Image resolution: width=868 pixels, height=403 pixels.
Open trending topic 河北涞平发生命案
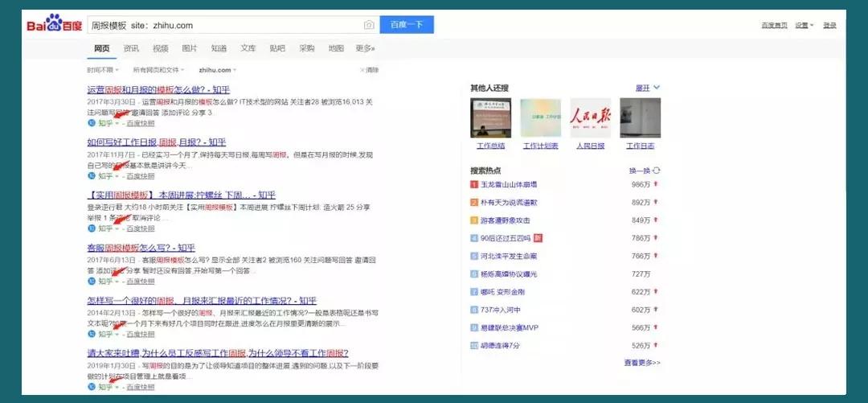click(x=509, y=256)
